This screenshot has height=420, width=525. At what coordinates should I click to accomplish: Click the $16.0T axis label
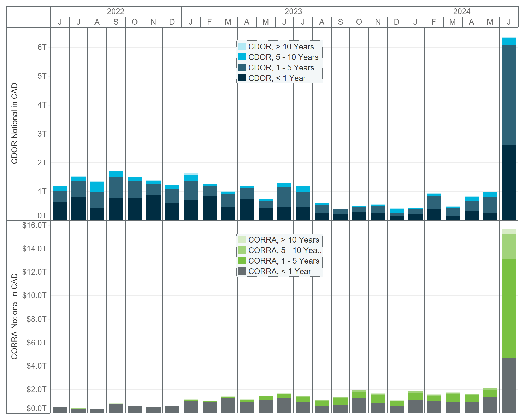pos(34,225)
